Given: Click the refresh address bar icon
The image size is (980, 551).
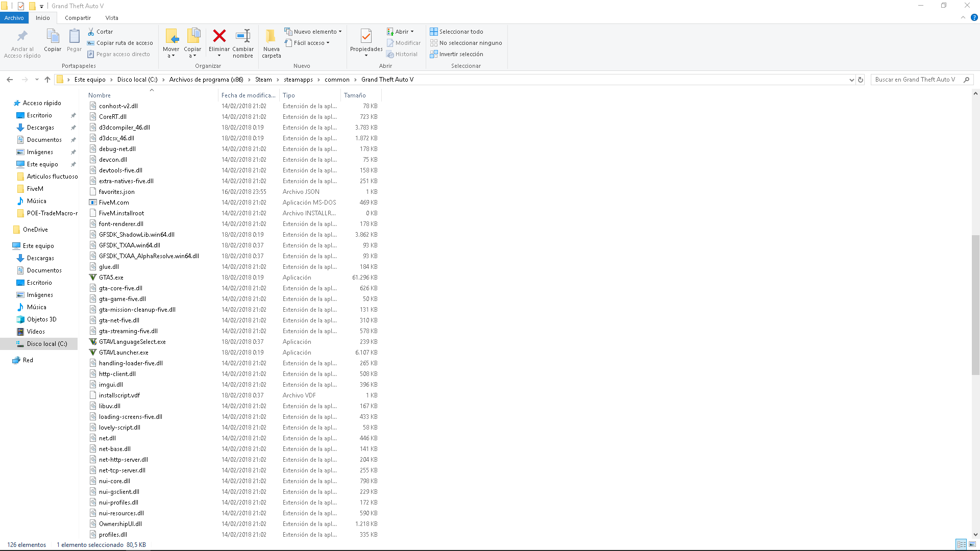Looking at the screenshot, I should (x=861, y=80).
